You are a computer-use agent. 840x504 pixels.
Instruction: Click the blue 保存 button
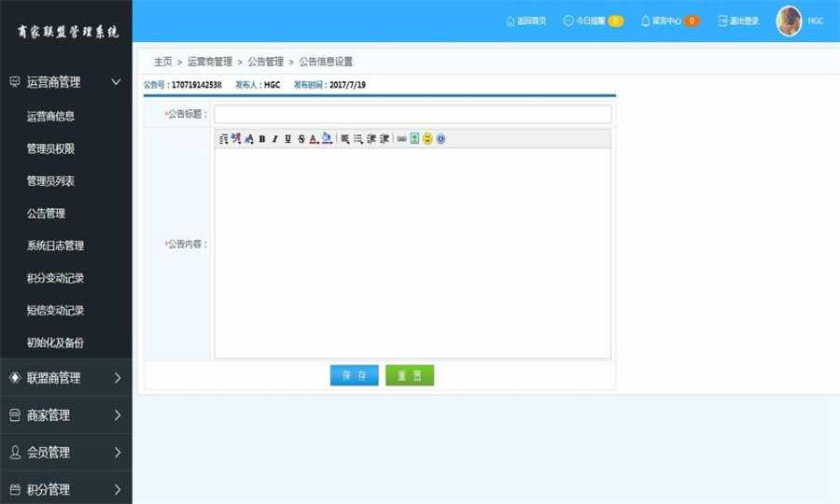pyautogui.click(x=354, y=375)
